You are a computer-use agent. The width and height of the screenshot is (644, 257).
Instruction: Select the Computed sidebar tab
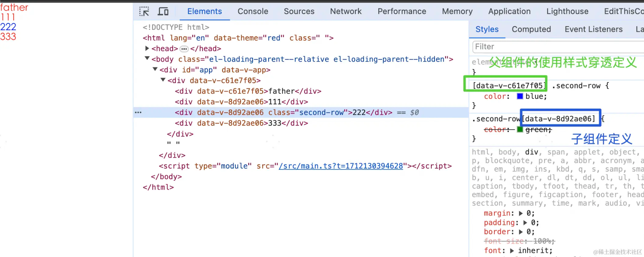531,29
